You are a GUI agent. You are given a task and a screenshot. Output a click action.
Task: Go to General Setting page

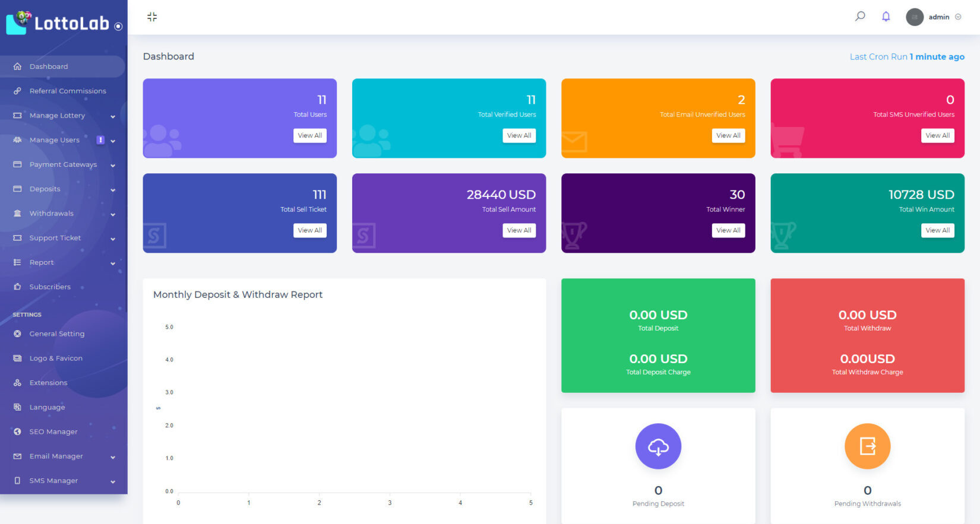57,334
